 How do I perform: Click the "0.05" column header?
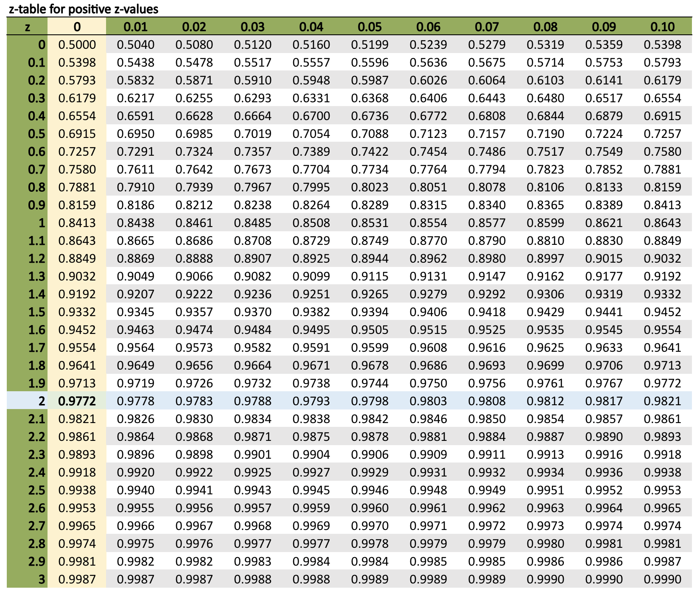(370, 27)
